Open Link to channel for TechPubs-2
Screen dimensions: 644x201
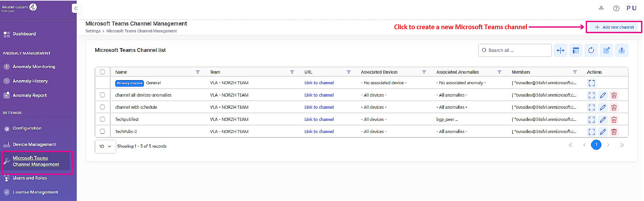(319, 132)
